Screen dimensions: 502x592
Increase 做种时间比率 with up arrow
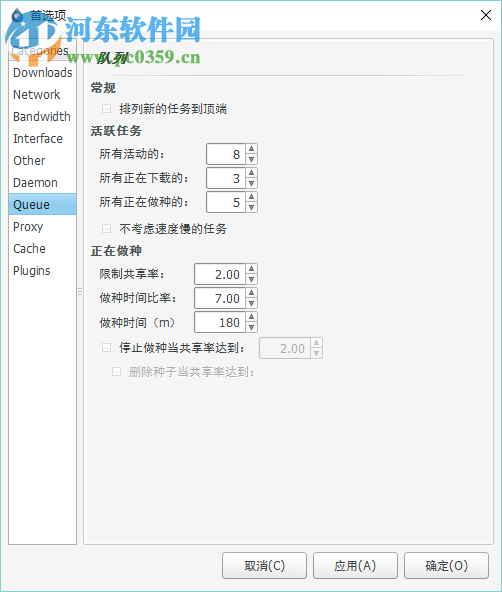pyautogui.click(x=251, y=293)
